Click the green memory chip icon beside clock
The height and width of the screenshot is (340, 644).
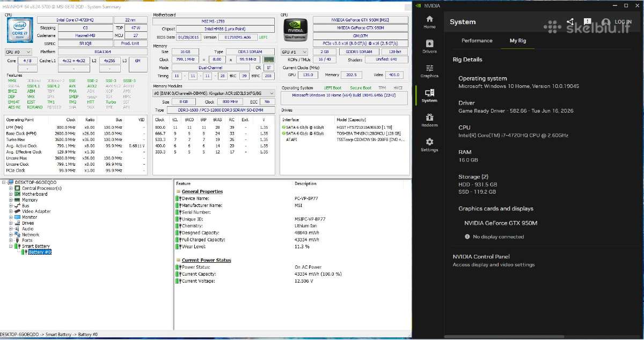[x=269, y=60]
